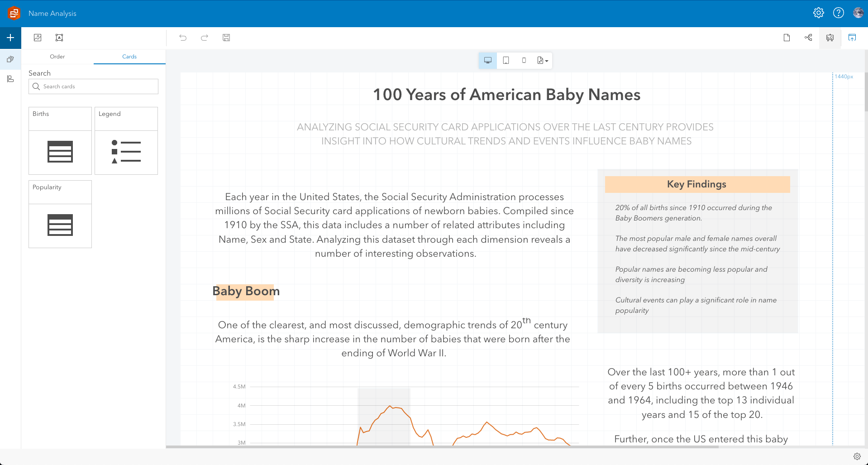Select the Births card thumbnail
Viewport: 868px width, 465px height.
pos(60,141)
